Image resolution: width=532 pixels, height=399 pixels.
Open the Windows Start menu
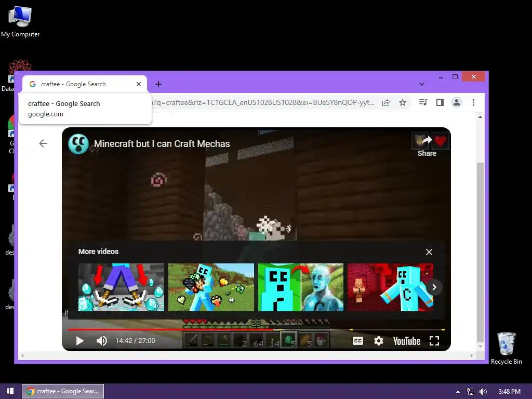tap(10, 391)
